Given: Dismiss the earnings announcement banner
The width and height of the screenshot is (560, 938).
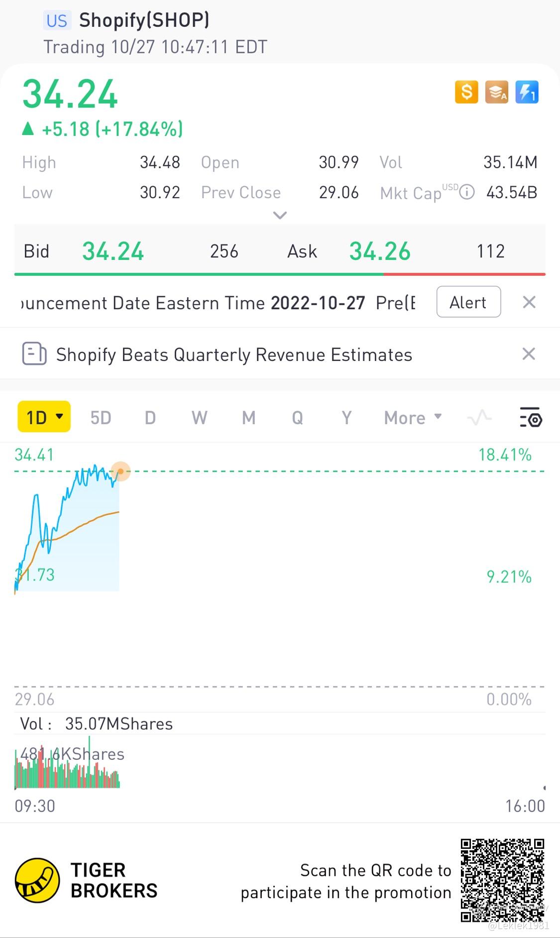Looking at the screenshot, I should (529, 302).
